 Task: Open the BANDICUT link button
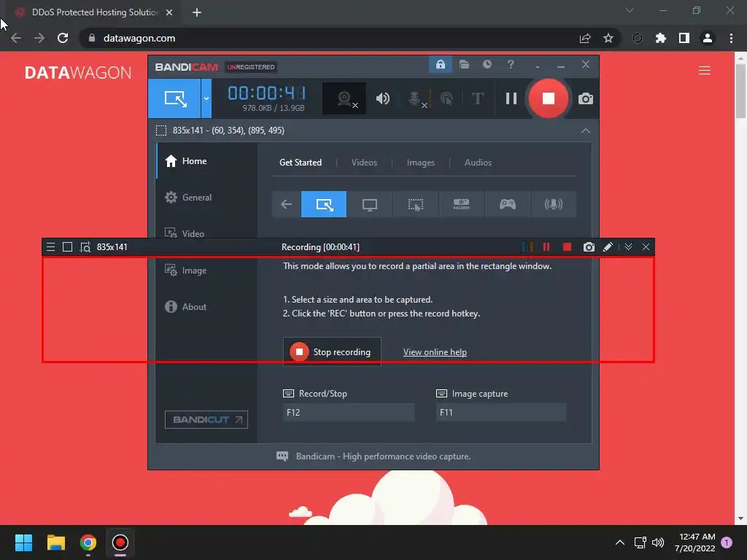[206, 419]
